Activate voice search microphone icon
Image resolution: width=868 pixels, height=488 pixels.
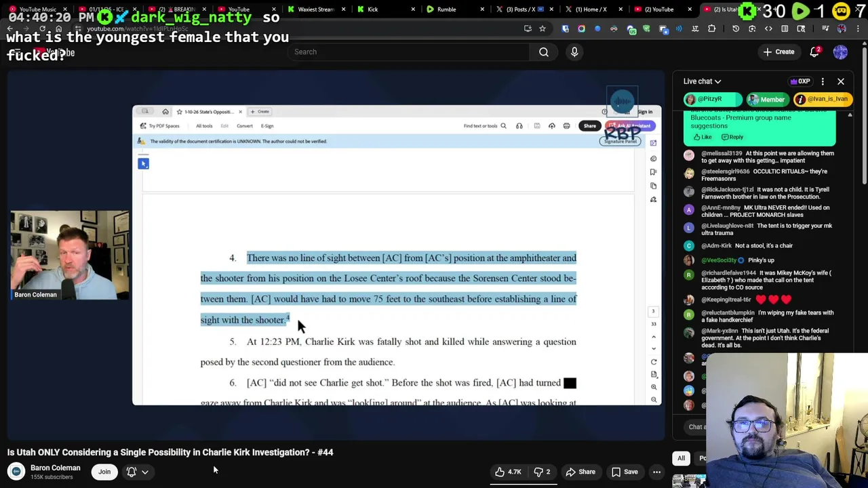coord(574,52)
